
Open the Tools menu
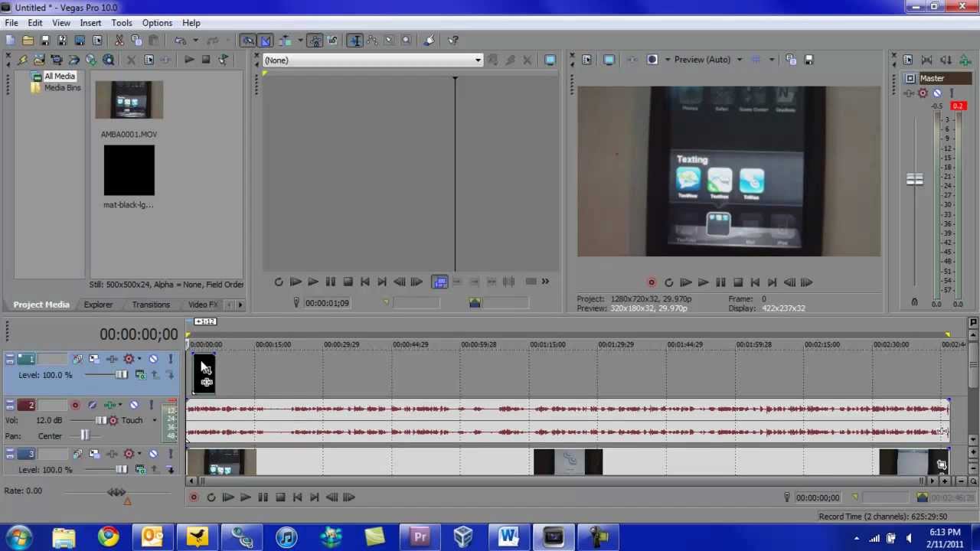[x=122, y=23]
